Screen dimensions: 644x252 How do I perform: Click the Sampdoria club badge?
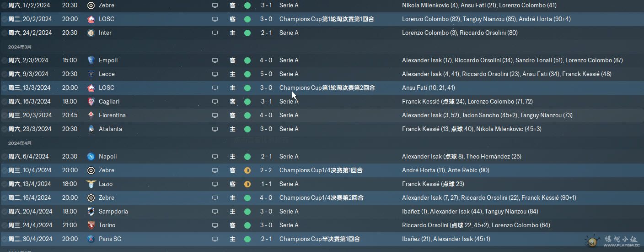[x=91, y=212]
